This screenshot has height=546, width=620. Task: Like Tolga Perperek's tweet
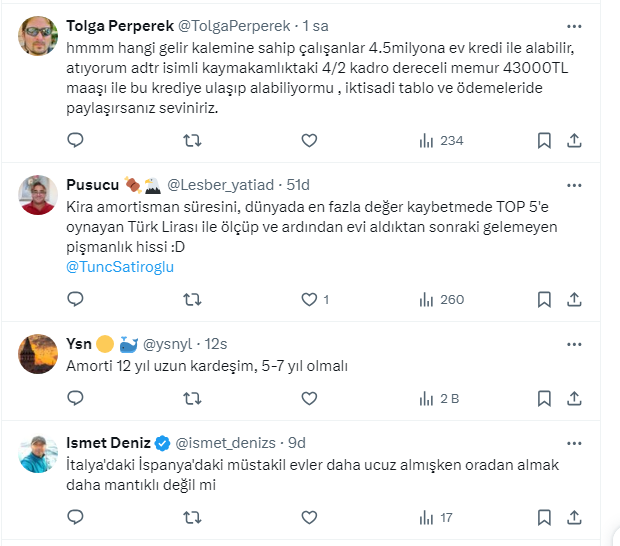pyautogui.click(x=309, y=141)
